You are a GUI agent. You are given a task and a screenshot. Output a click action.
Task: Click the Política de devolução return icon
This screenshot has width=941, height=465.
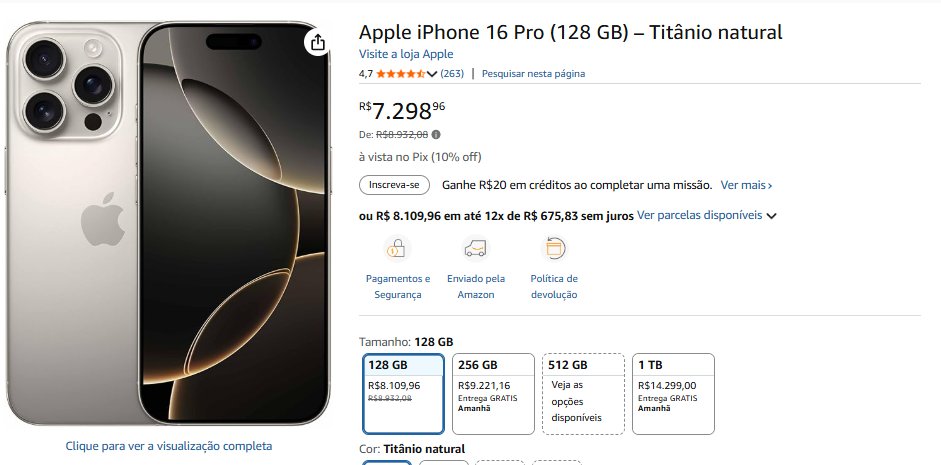(554, 248)
